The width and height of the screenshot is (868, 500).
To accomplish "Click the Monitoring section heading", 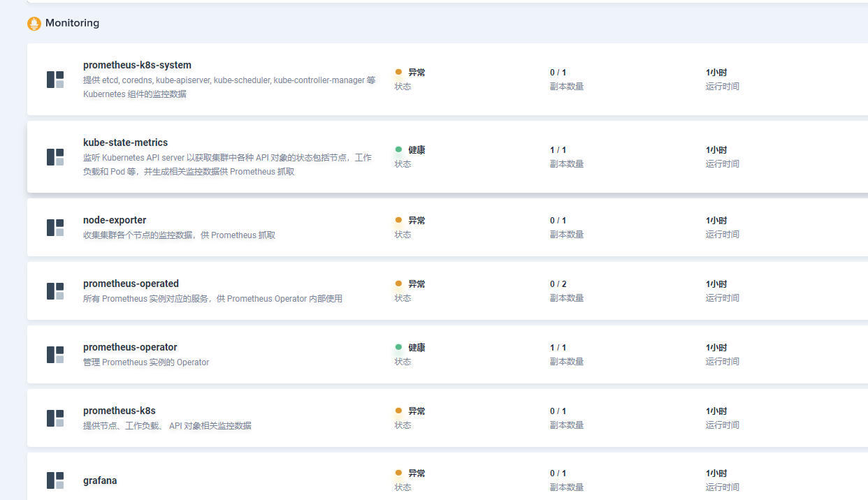I will 73,23.
